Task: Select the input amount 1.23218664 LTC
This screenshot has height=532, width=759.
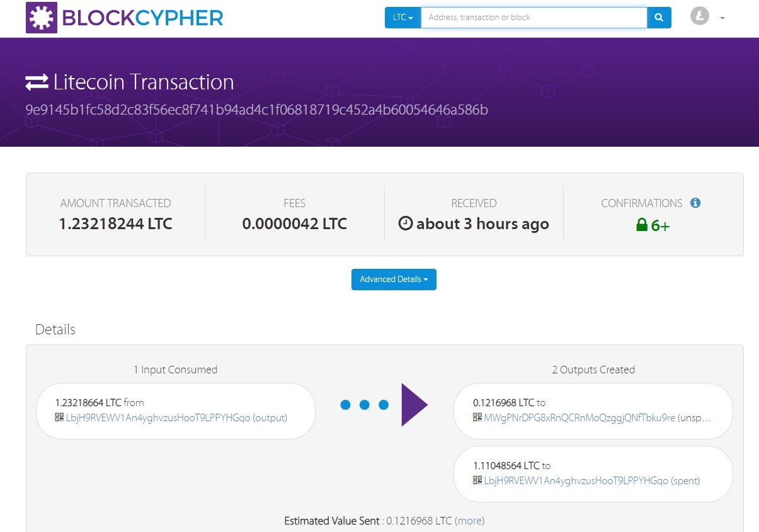Action: pos(88,402)
